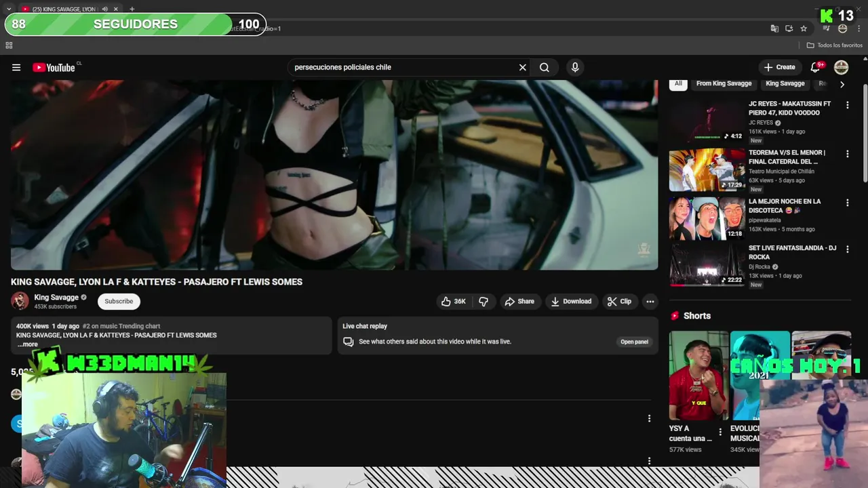Open Teatro Municipal de Chillán channel
This screenshot has height=488, width=868.
click(781, 171)
